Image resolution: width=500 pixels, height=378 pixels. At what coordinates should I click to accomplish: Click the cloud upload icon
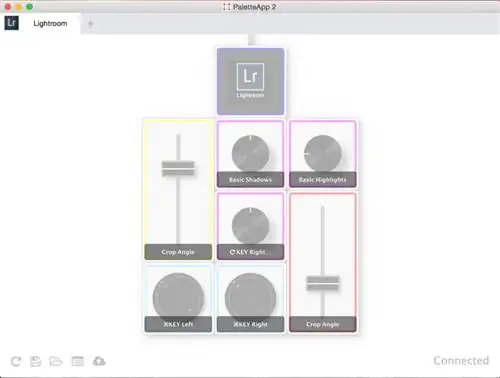[x=99, y=361]
